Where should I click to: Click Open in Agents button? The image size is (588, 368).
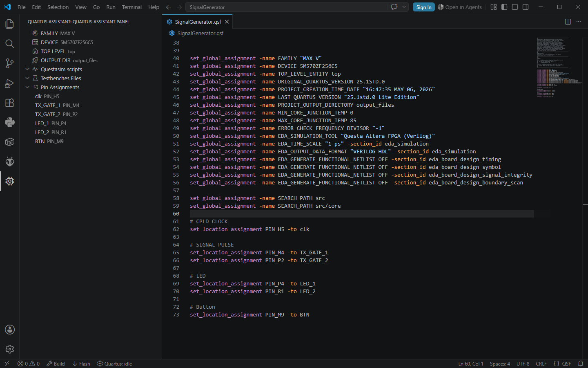460,7
